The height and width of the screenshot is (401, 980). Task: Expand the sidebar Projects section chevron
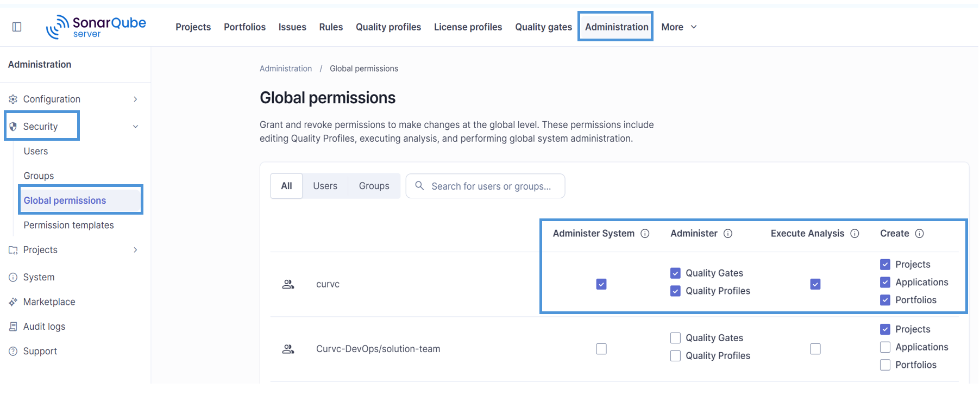[x=135, y=250]
